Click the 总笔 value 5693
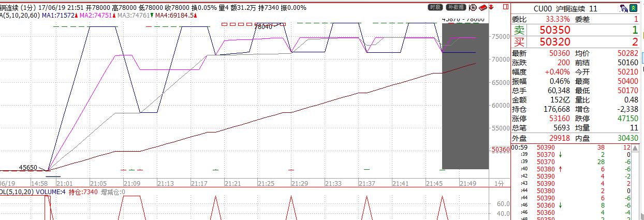This screenshot has height=220, width=644. pyautogui.click(x=561, y=128)
